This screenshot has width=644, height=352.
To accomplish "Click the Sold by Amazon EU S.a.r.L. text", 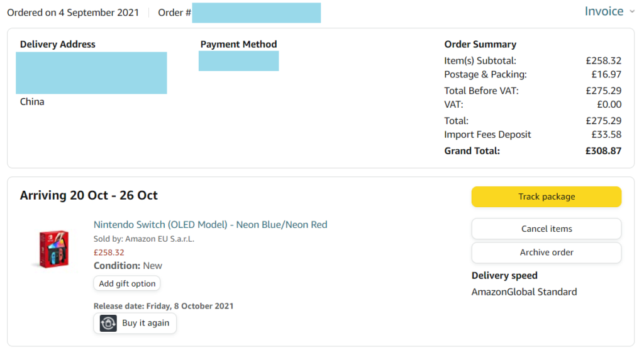I will coord(144,239).
